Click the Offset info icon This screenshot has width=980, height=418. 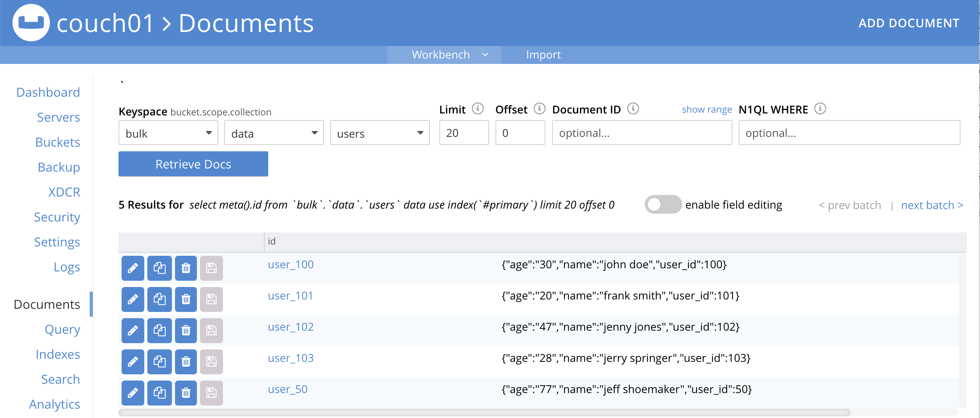coord(539,109)
